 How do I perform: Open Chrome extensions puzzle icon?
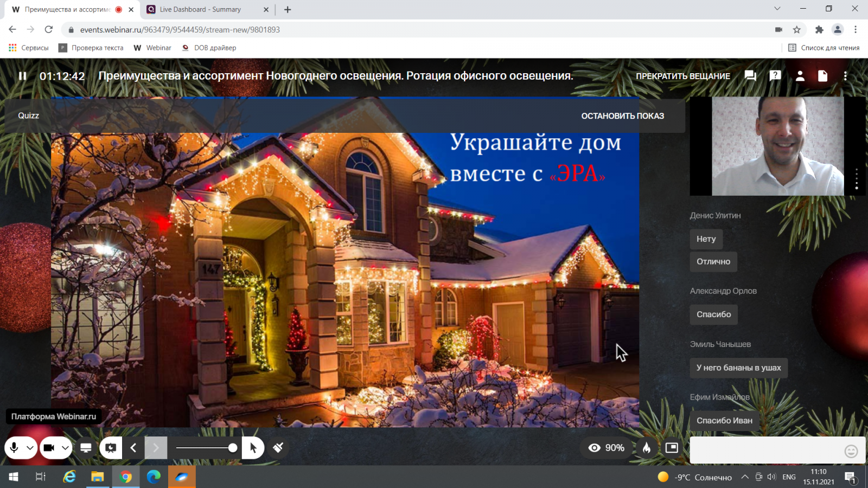(x=819, y=30)
